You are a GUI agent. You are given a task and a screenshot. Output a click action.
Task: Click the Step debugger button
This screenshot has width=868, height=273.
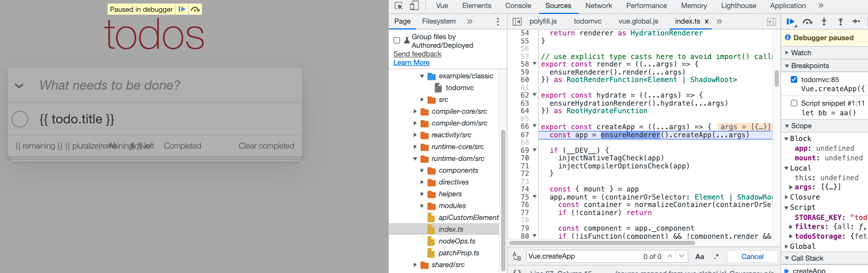click(x=856, y=21)
